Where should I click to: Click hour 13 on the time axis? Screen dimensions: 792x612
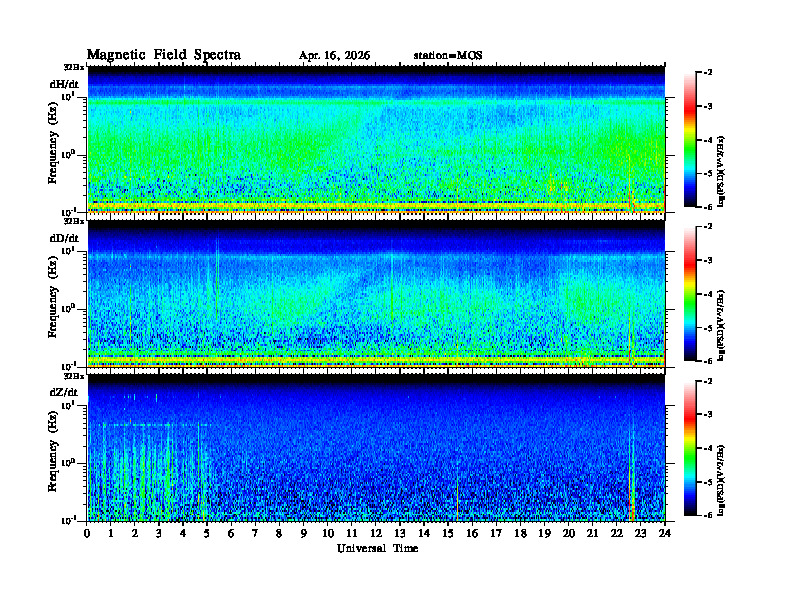point(400,534)
